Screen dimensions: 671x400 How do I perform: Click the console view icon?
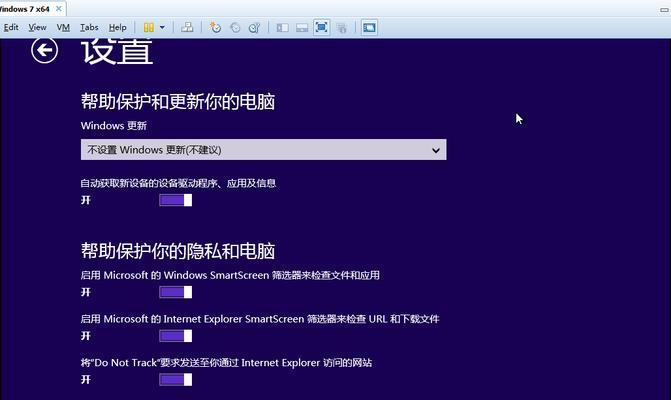(x=369, y=28)
